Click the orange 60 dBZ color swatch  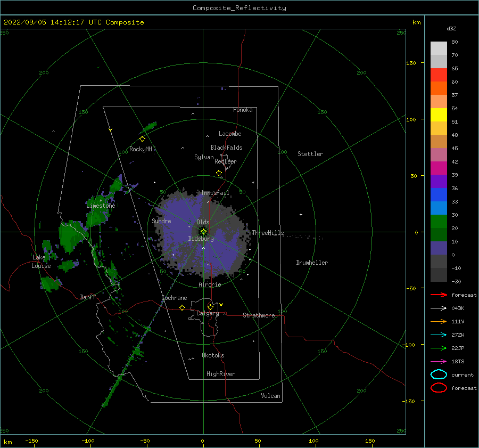point(439,88)
